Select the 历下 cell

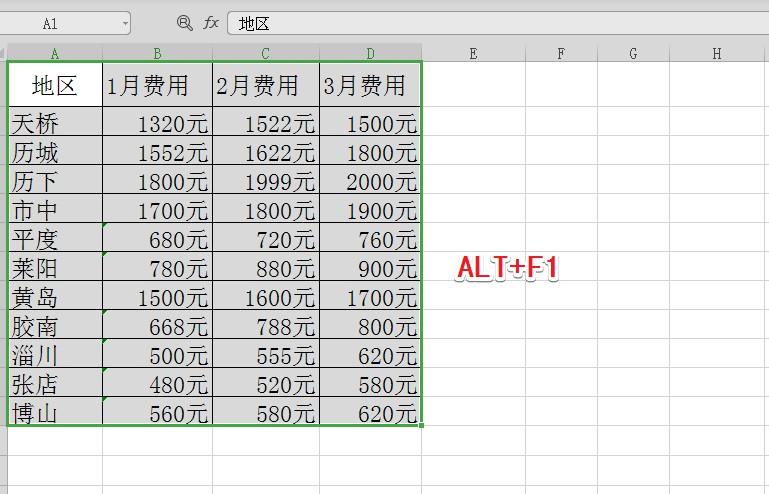coord(55,179)
